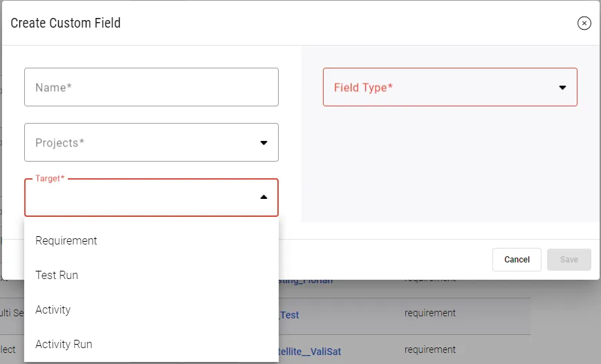Click the Projects dropdown arrow icon

click(x=263, y=143)
